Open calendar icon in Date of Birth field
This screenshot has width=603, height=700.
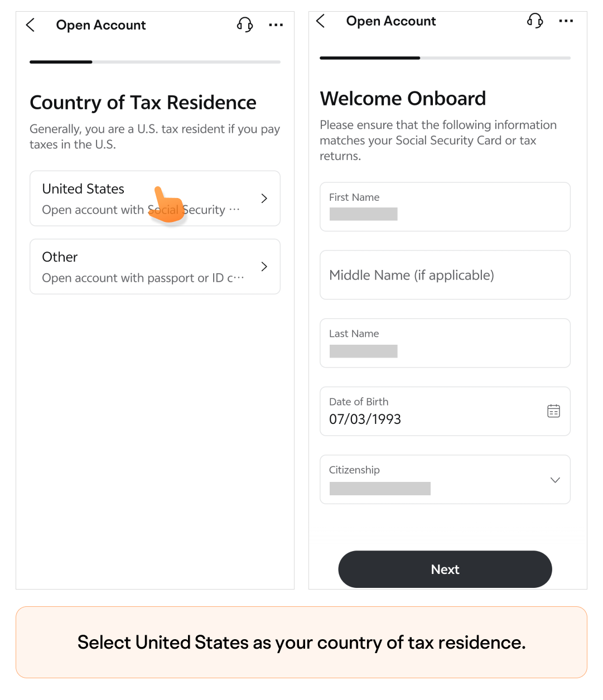pyautogui.click(x=553, y=411)
